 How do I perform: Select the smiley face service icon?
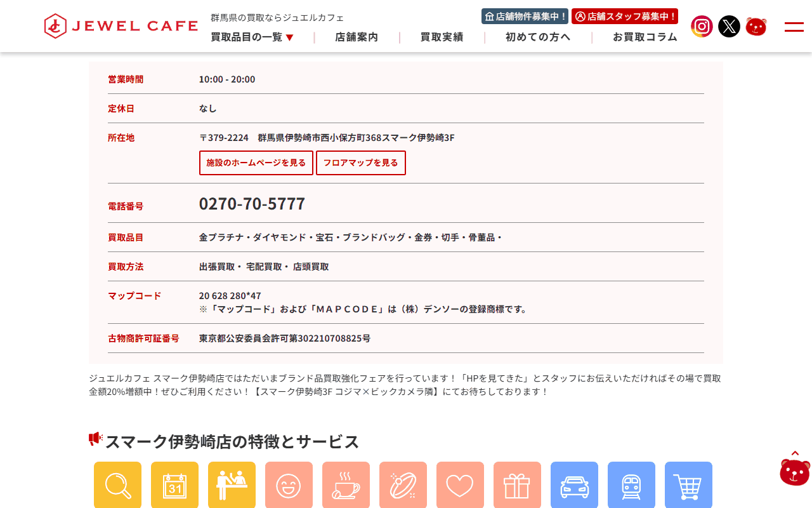tap(289, 485)
